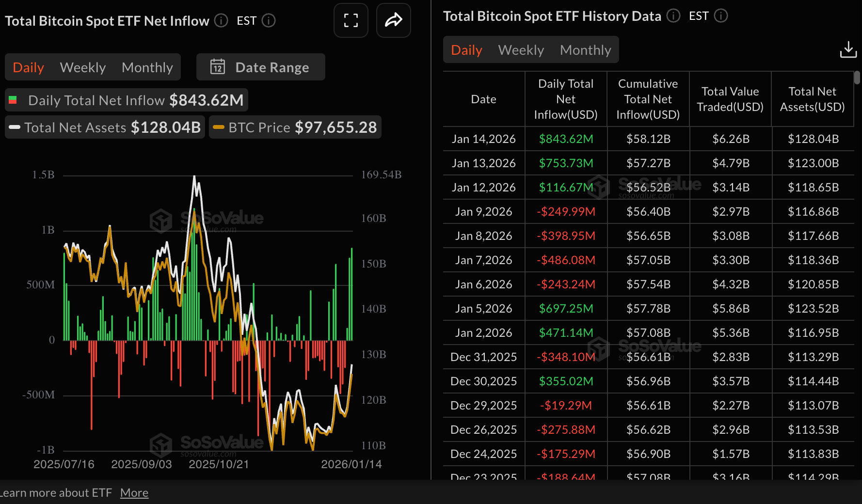Switch the chart to Weekly view
The height and width of the screenshot is (504, 862).
[83, 67]
